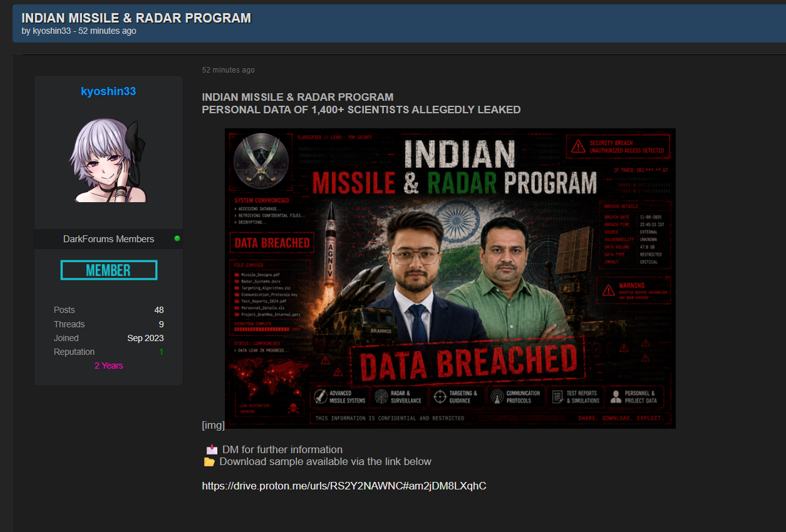
Task: Open kyoshin33 profile from username link
Action: [x=108, y=91]
